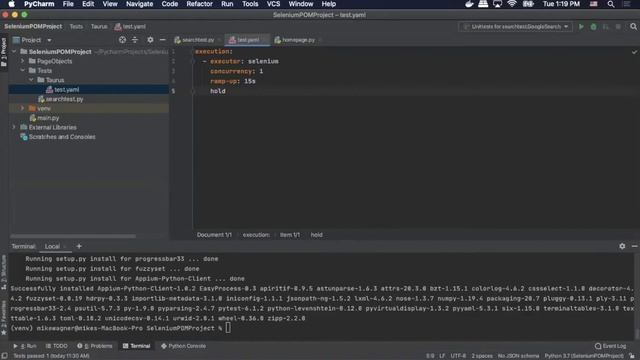Click the UTF-8 encoding status entry
Viewport: 640px width, 360px height.
[x=458, y=356]
